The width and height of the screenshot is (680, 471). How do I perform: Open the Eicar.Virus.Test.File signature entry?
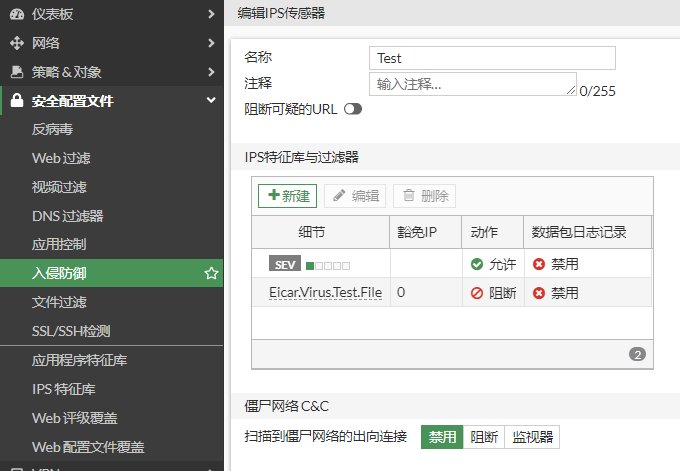(x=325, y=293)
